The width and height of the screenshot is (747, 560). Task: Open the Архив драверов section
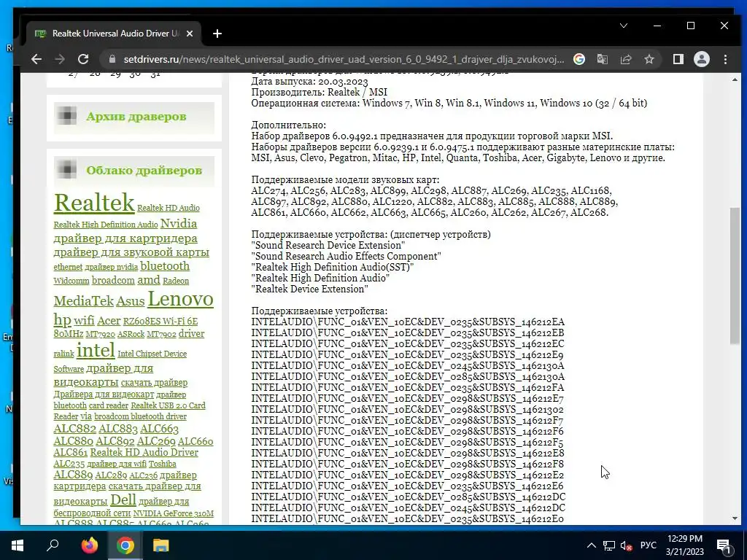[136, 117]
